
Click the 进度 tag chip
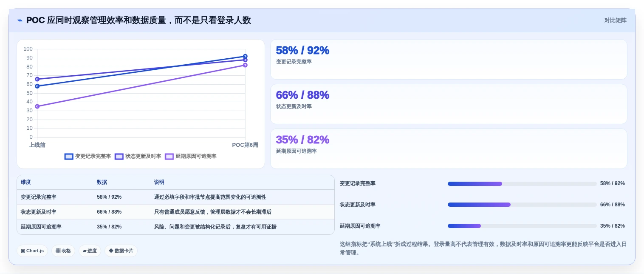(90, 251)
